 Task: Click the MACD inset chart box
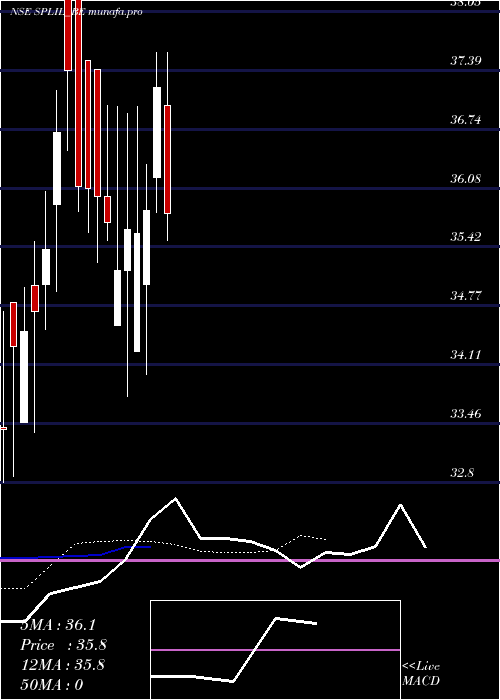[275, 650]
